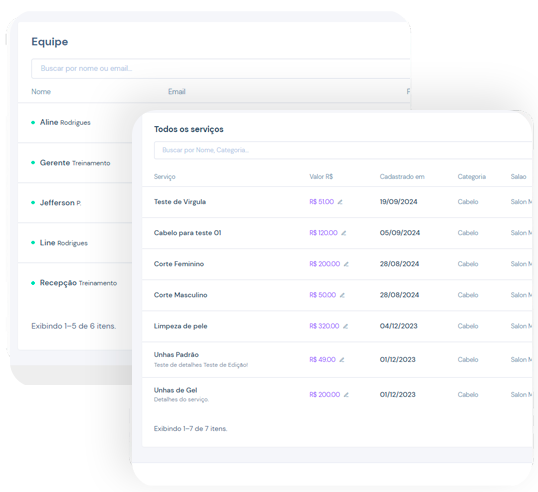The height and width of the screenshot is (492, 538).
Task: Edit price pencil icon for Corte Masculino
Action: [342, 295]
